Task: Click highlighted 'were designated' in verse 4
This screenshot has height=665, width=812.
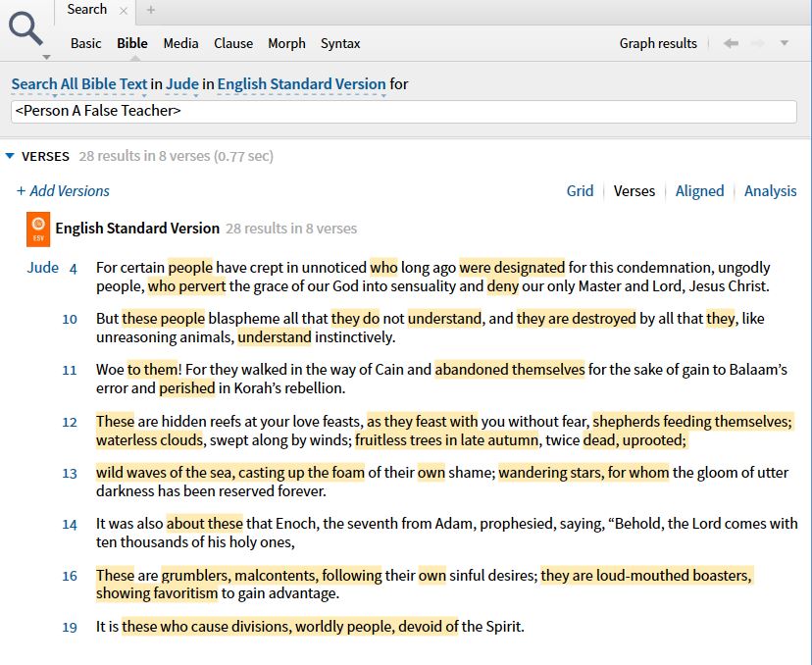Action: 512,268
